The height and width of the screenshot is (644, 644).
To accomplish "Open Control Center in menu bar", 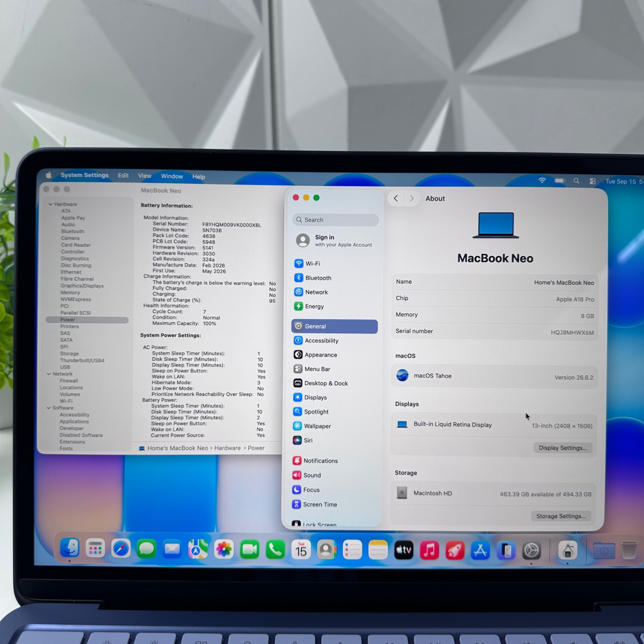I will (x=592, y=181).
